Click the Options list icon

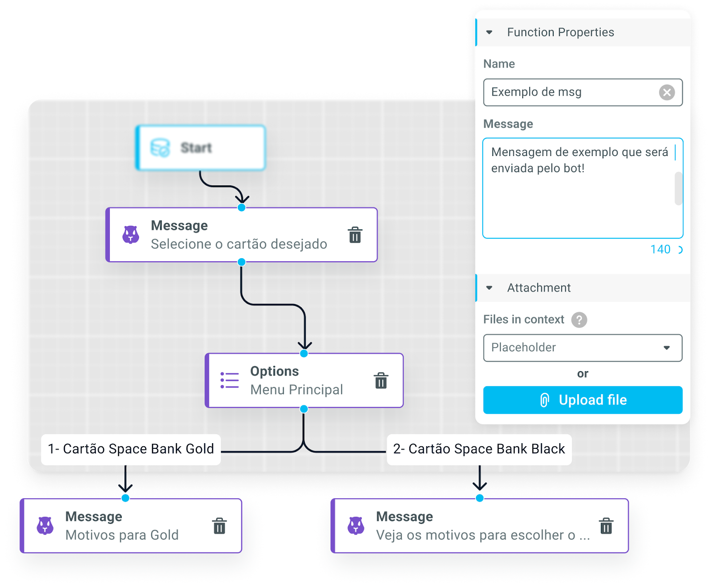coord(230,380)
